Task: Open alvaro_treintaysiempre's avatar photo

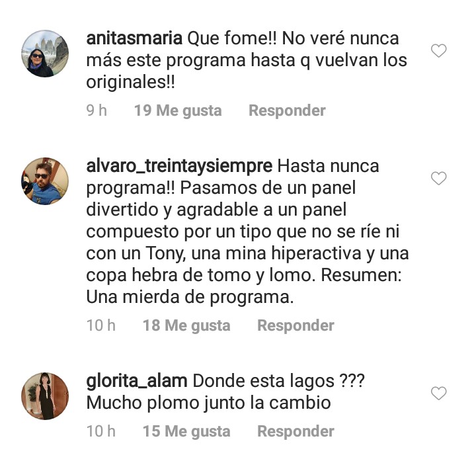Action: (x=45, y=181)
